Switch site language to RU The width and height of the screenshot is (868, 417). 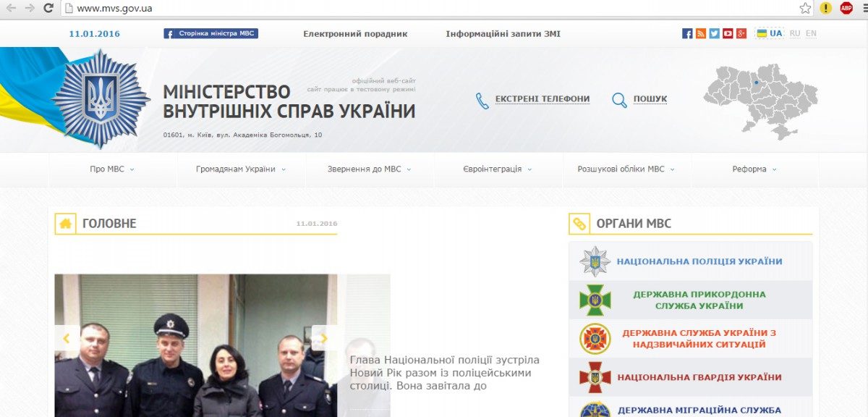coord(795,33)
